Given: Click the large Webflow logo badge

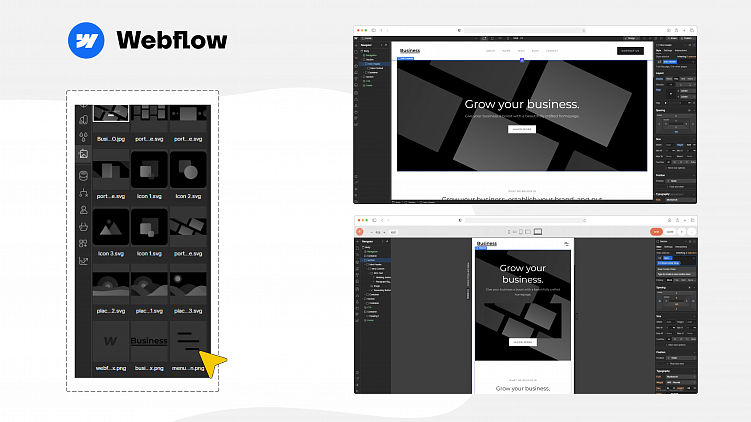Looking at the screenshot, I should pyautogui.click(x=86, y=40).
